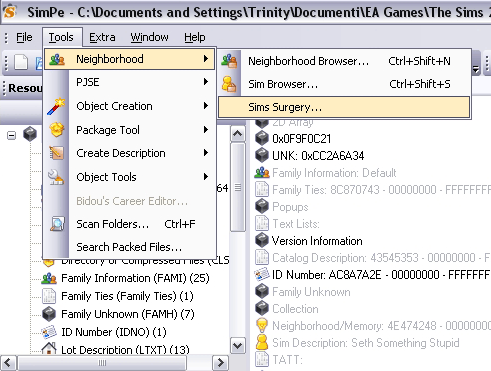The image size is (491, 371).
Task: Open Neighborhood Browser from submenu
Action: point(344,61)
